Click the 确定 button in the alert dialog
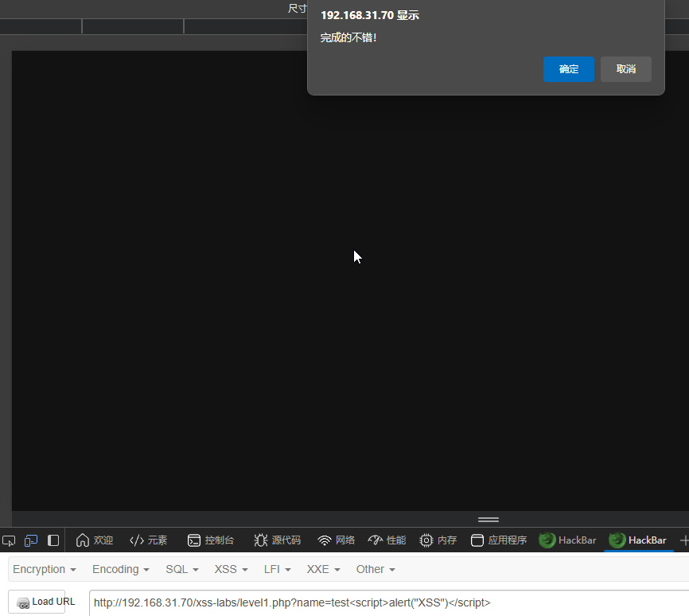This screenshot has height=616, width=689. point(569,69)
